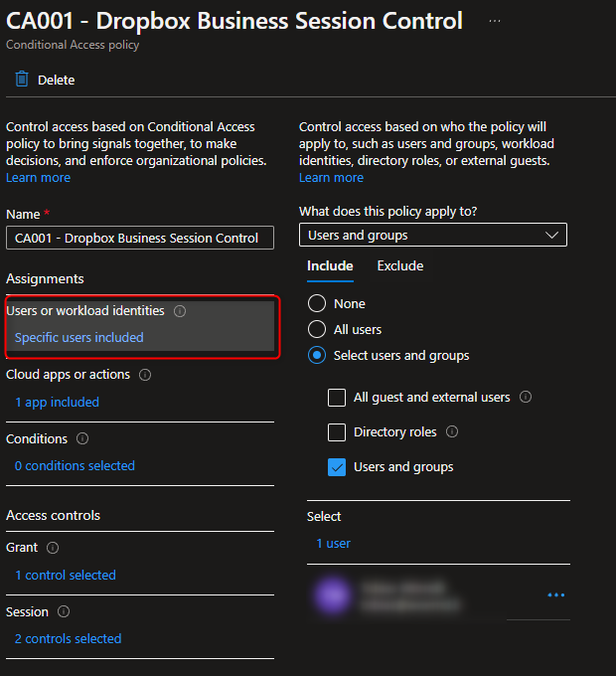Click info icon next to Users or workload identities
The height and width of the screenshot is (676, 616).
pos(180,311)
